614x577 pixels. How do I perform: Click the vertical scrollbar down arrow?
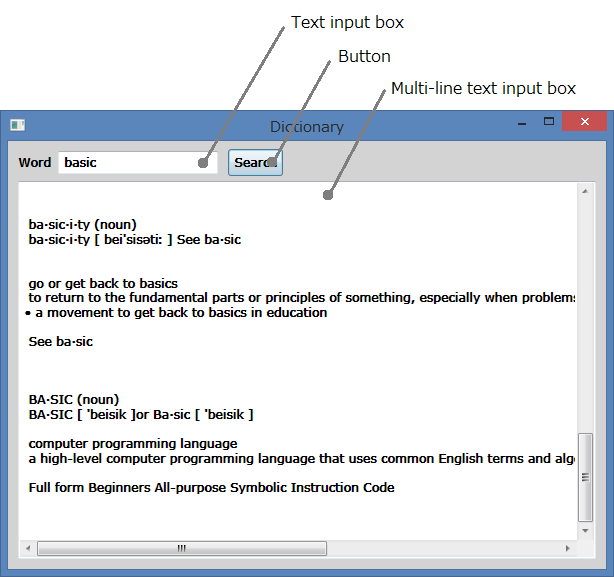[x=585, y=531]
